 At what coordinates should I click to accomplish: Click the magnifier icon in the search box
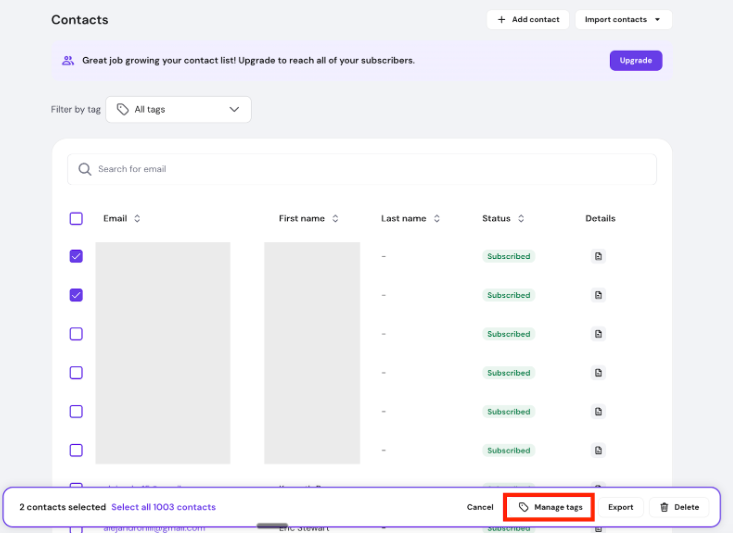pyautogui.click(x=85, y=169)
